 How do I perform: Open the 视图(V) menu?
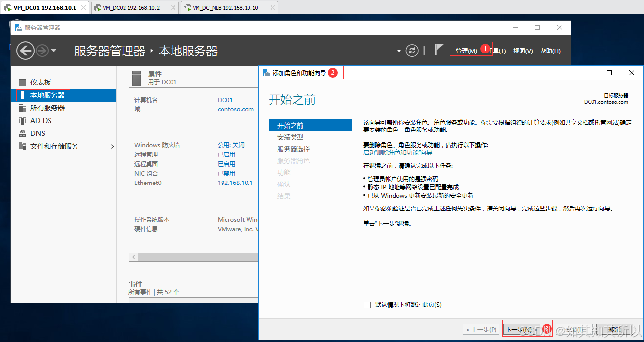[x=523, y=51]
